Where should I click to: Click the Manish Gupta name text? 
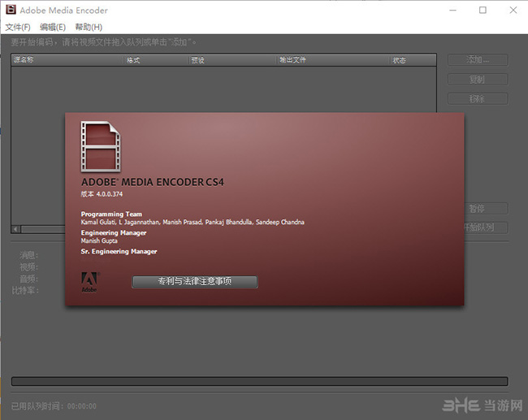[x=99, y=240]
